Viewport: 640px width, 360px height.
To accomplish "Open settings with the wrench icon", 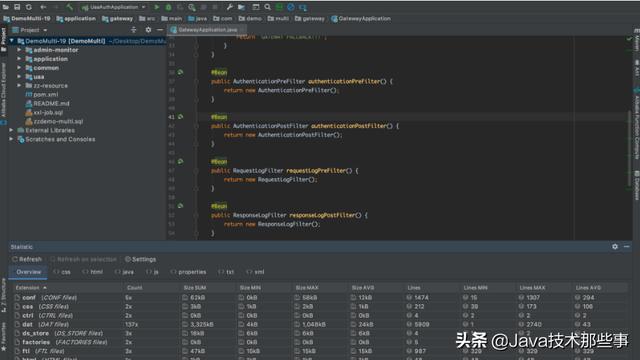I will point(229,7).
